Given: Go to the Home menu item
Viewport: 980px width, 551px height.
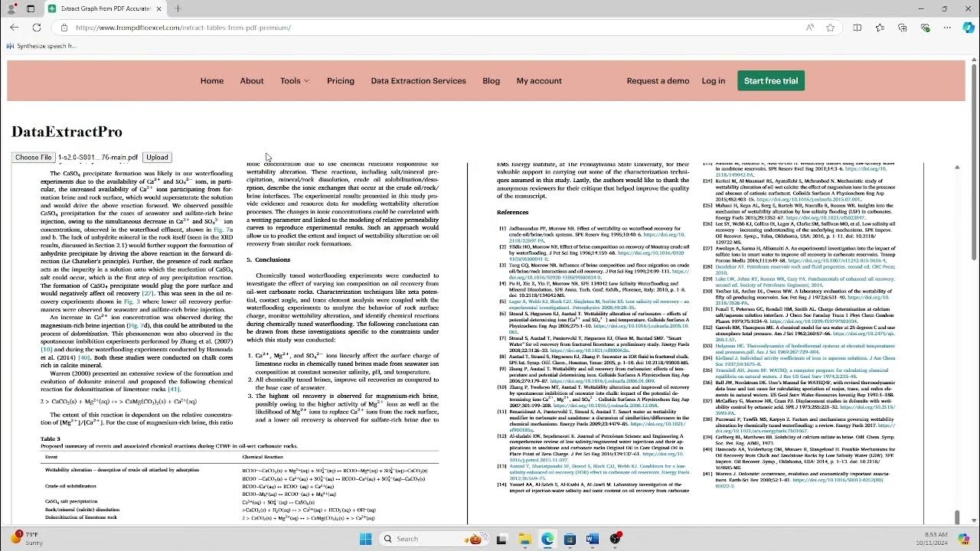Looking at the screenshot, I should 212,81.
